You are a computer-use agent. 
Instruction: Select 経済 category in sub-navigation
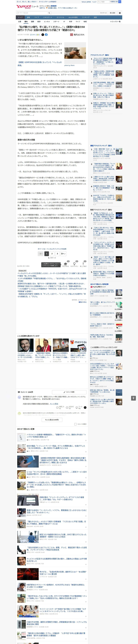point(39,21)
